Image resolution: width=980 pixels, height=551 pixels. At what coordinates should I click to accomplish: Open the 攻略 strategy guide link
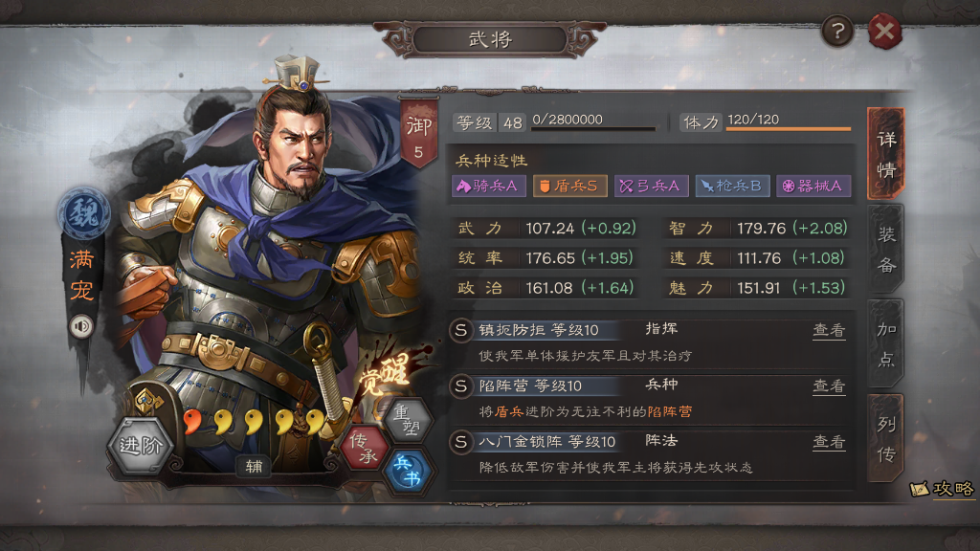[x=943, y=489]
